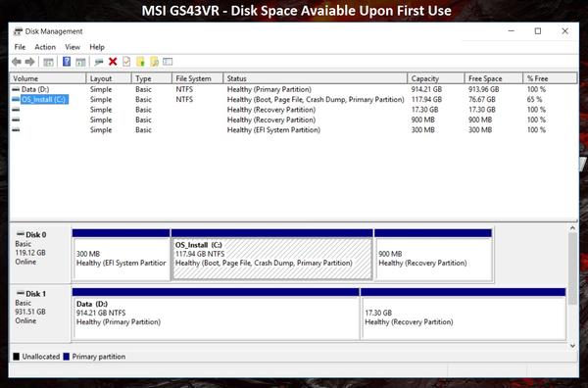588x388 pixels.
Task: Click drive icon of 900 MB recovery row
Action: (16, 120)
